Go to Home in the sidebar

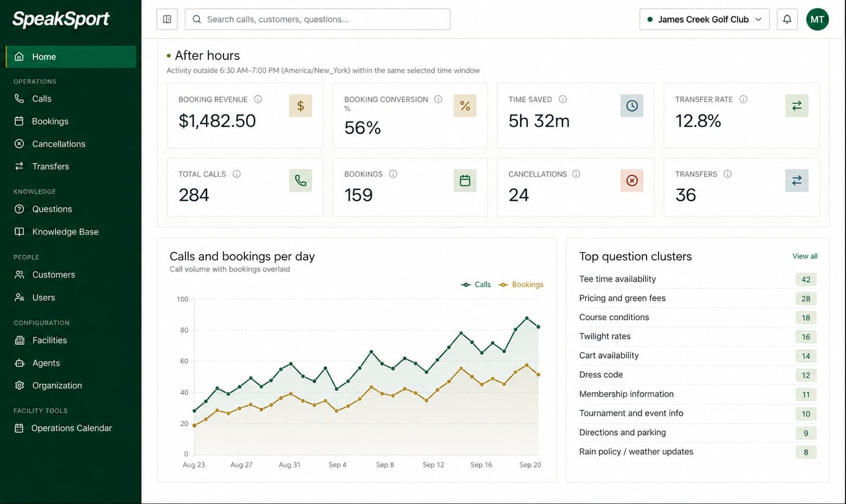[71, 57]
